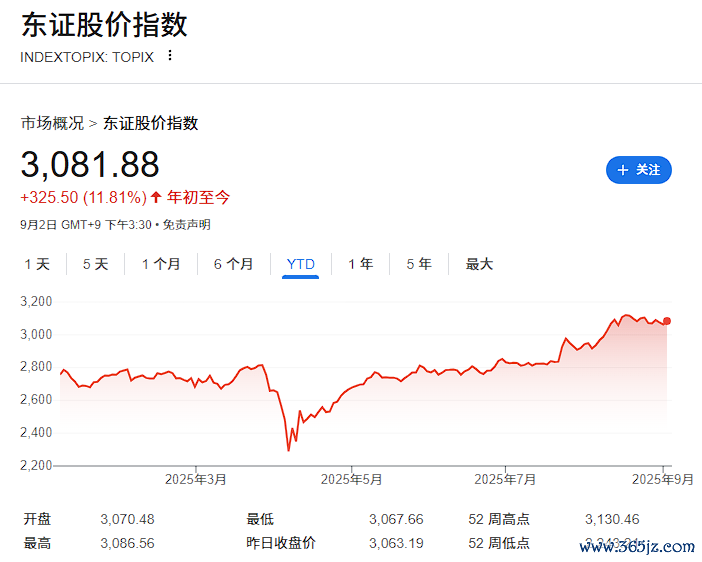Open the 免责声明 disclaimer link

[186, 225]
